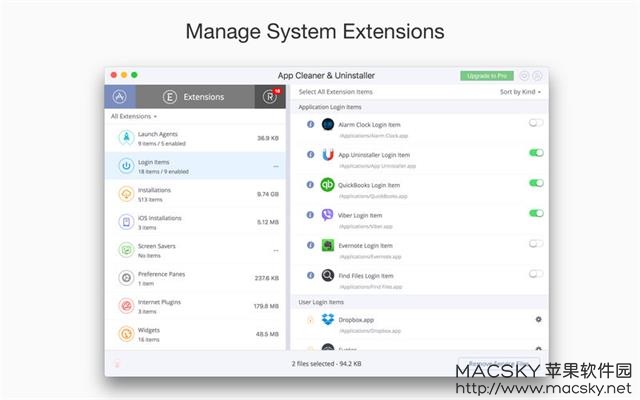640x400 pixels.
Task: Select the Extensions tab
Action: [195, 97]
